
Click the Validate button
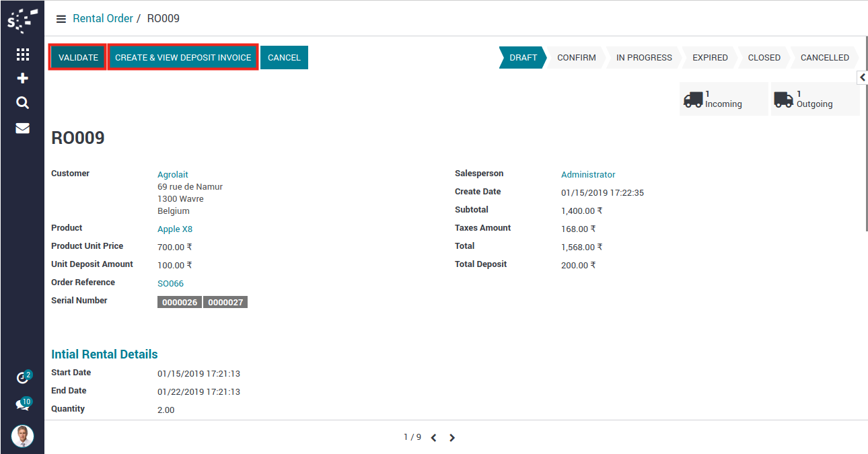78,58
